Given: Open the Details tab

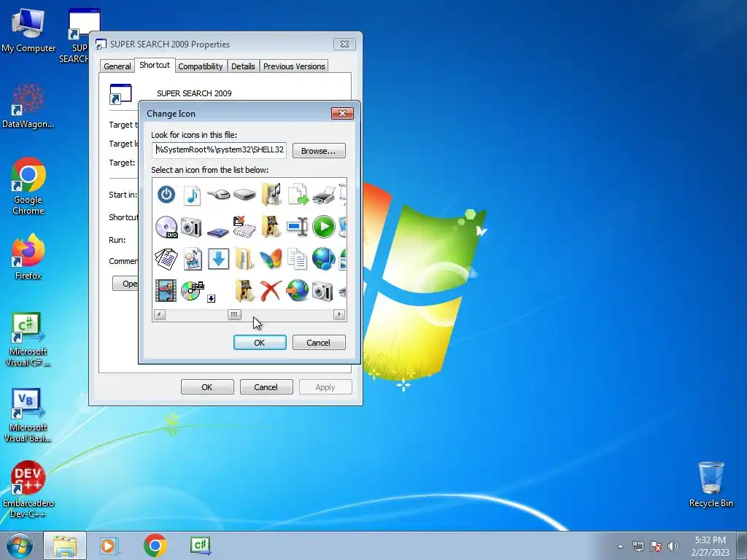Looking at the screenshot, I should coord(243,66).
